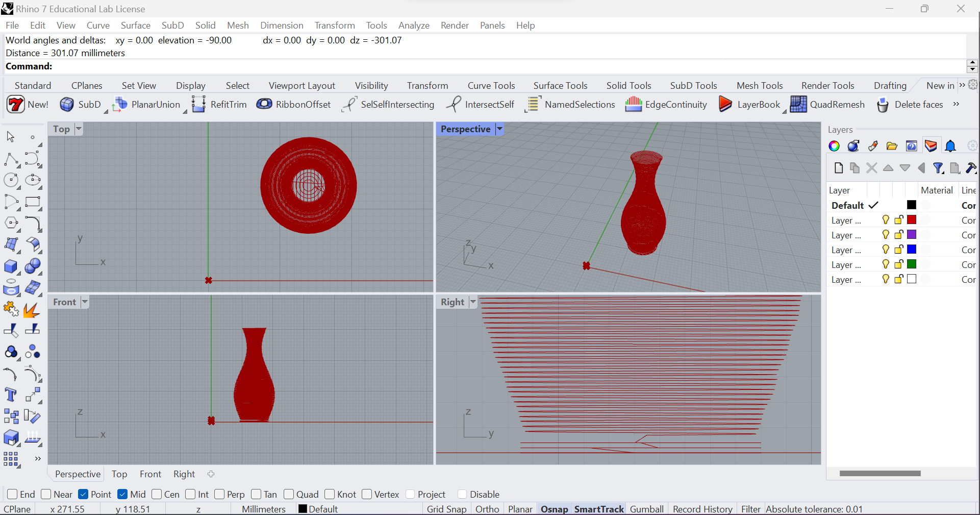Create a new layer in the Layers panel
Viewport: 980px width, 515px height.
coord(838,168)
